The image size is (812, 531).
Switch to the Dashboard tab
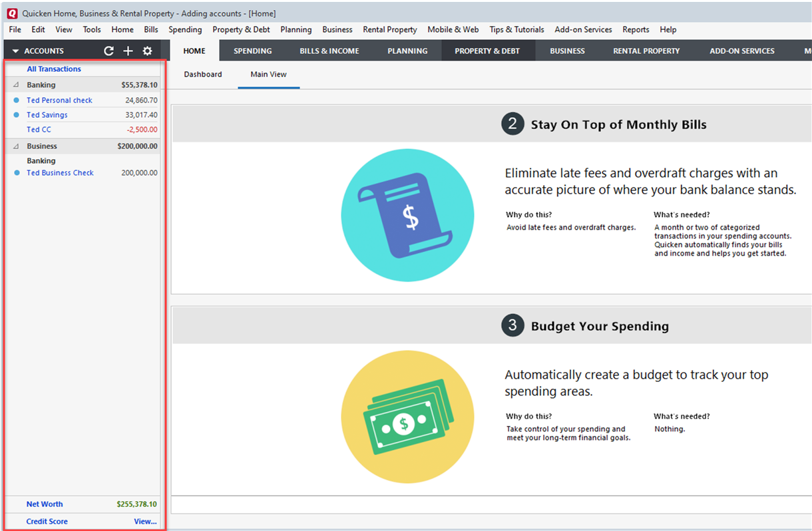coord(203,75)
